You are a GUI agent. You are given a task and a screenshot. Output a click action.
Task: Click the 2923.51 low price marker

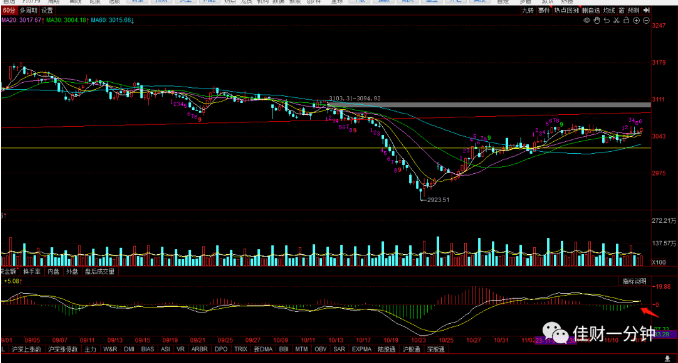(438, 200)
